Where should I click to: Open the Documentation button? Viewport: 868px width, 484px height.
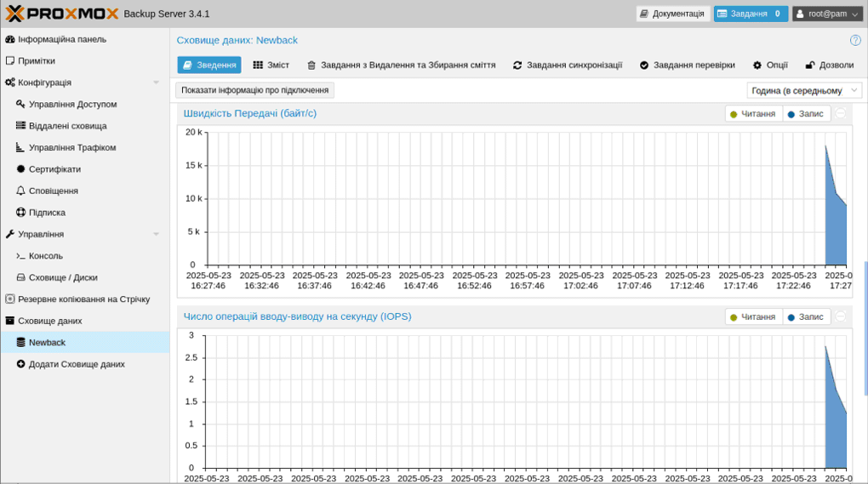[672, 14]
